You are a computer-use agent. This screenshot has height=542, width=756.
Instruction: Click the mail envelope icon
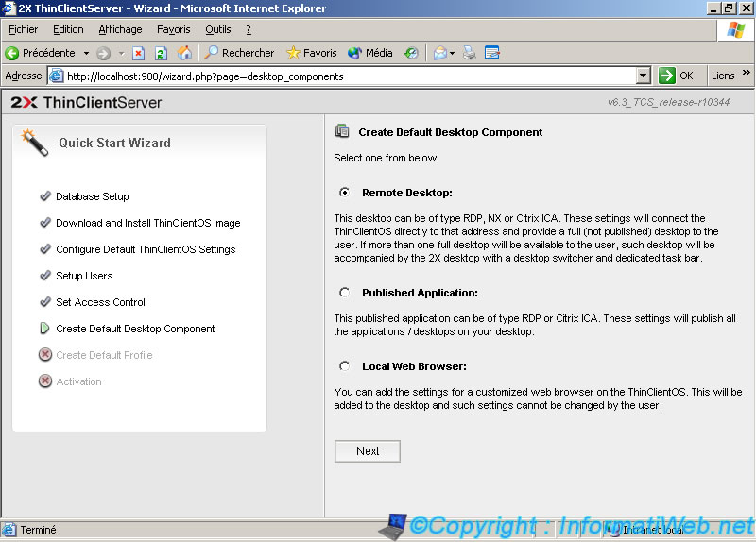[440, 53]
